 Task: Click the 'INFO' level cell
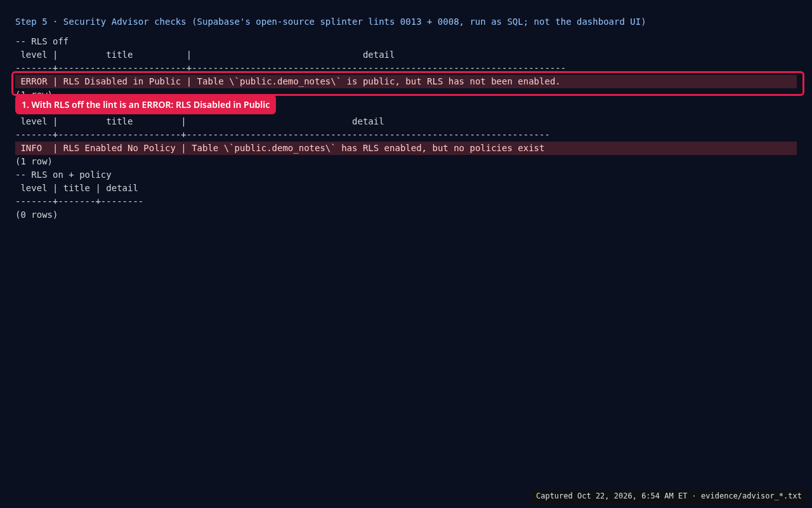[x=31, y=148]
